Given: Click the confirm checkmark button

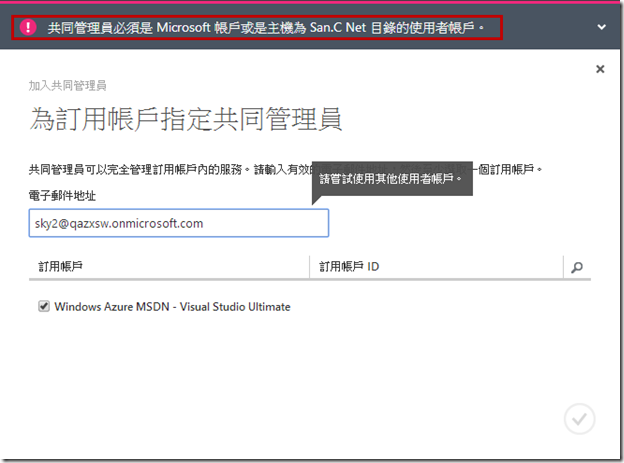Looking at the screenshot, I should point(579,419).
